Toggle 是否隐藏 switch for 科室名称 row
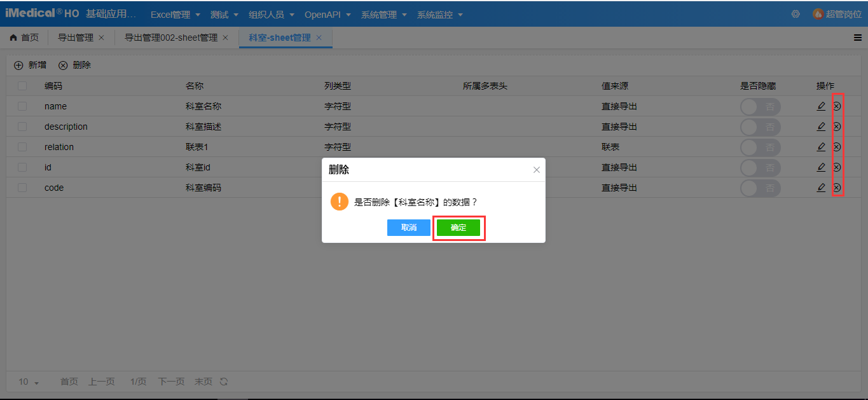Screen dimensions: 868x400 (760, 106)
